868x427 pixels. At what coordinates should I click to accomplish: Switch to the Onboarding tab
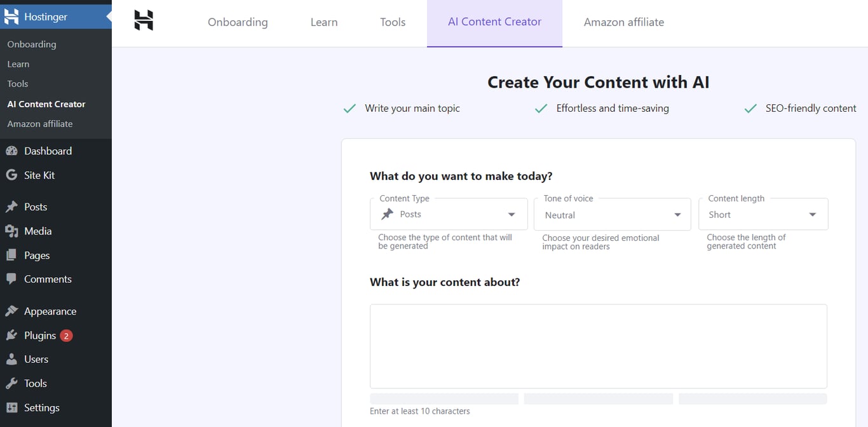pyautogui.click(x=238, y=22)
